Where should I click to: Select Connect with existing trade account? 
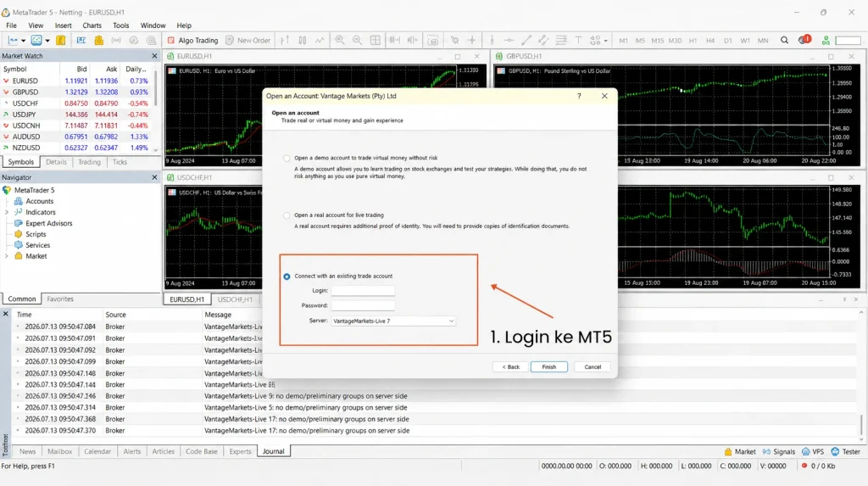point(287,277)
